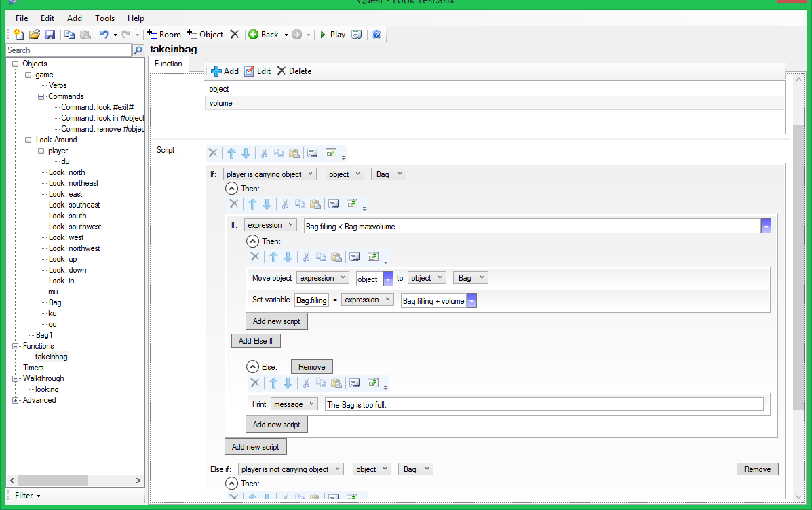Viewport: 812px width, 510px height.
Task: Click the 'The Bag is too full.' text field
Action: click(x=543, y=405)
